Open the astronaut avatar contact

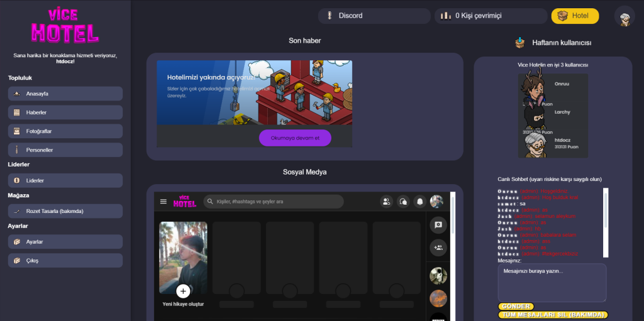pyautogui.click(x=438, y=275)
